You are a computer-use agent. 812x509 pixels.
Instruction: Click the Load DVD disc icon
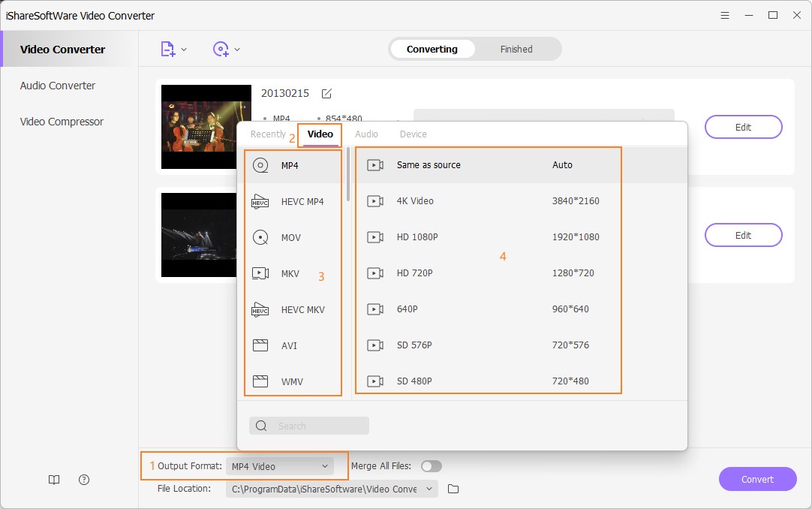pos(221,50)
